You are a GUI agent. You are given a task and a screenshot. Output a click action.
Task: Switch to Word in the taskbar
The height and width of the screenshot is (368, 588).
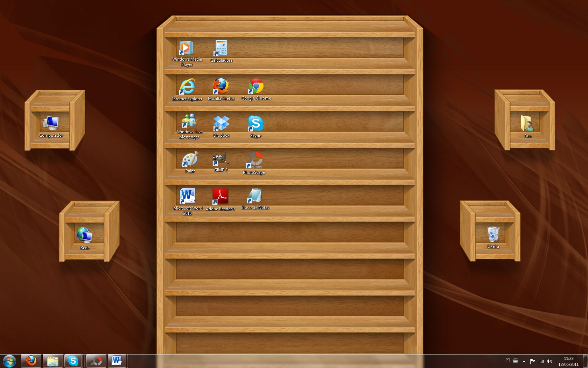(117, 361)
